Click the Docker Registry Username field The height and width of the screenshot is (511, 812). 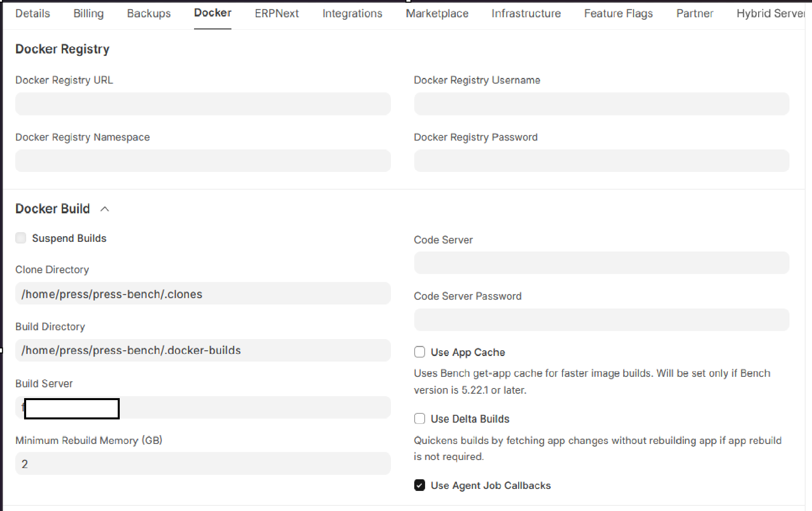601,104
